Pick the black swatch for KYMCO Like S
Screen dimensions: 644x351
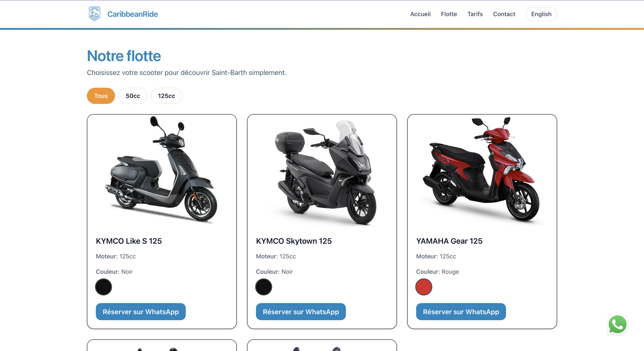click(103, 287)
